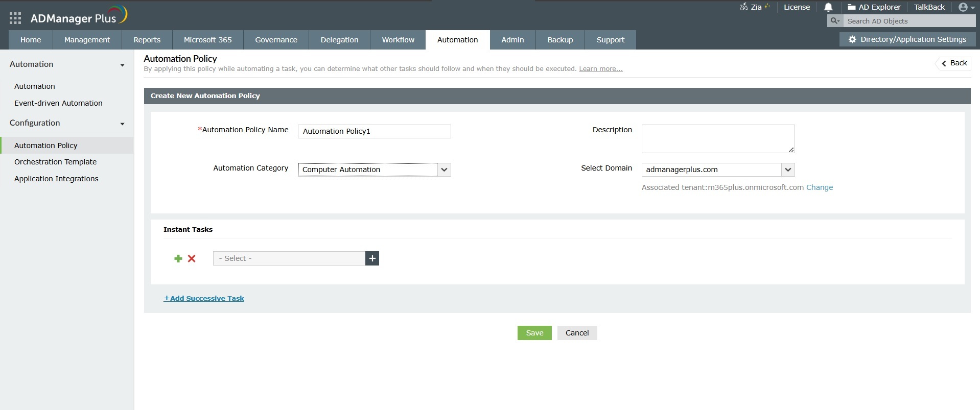Viewport: 980px width, 410px height.
Task: Open the apps grid launcher icon
Action: [15, 18]
